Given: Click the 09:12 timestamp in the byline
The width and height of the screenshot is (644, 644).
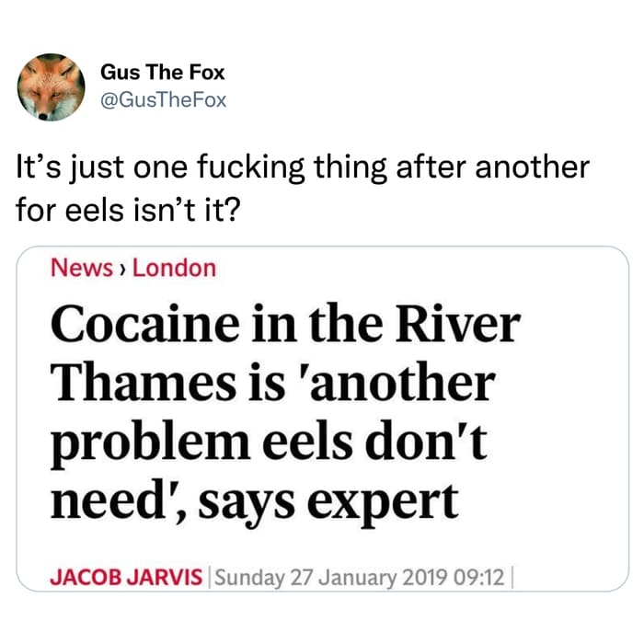Looking at the screenshot, I should pos(479,577).
